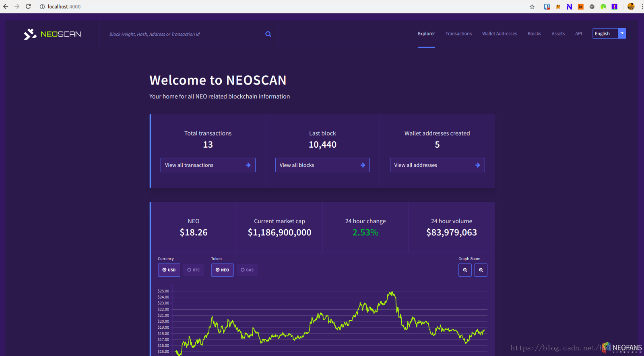Open the Transactions nav tab
This screenshot has height=356, width=644.
(458, 34)
